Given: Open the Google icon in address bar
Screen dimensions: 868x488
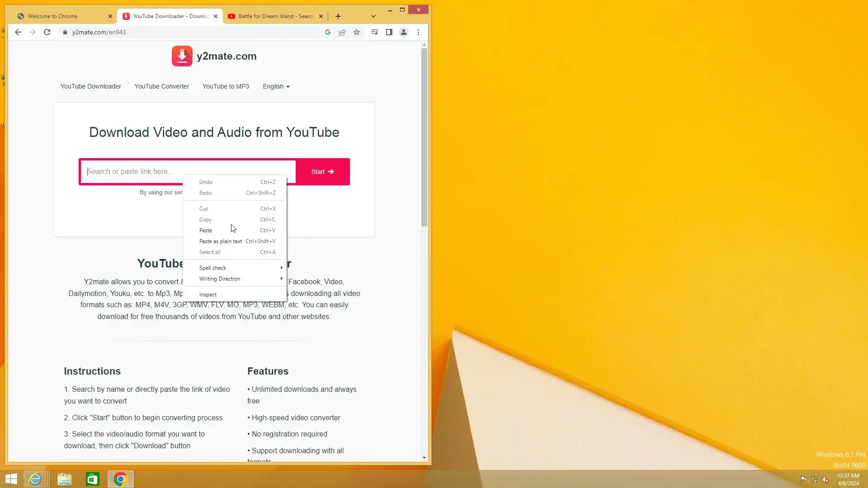Looking at the screenshot, I should [328, 32].
